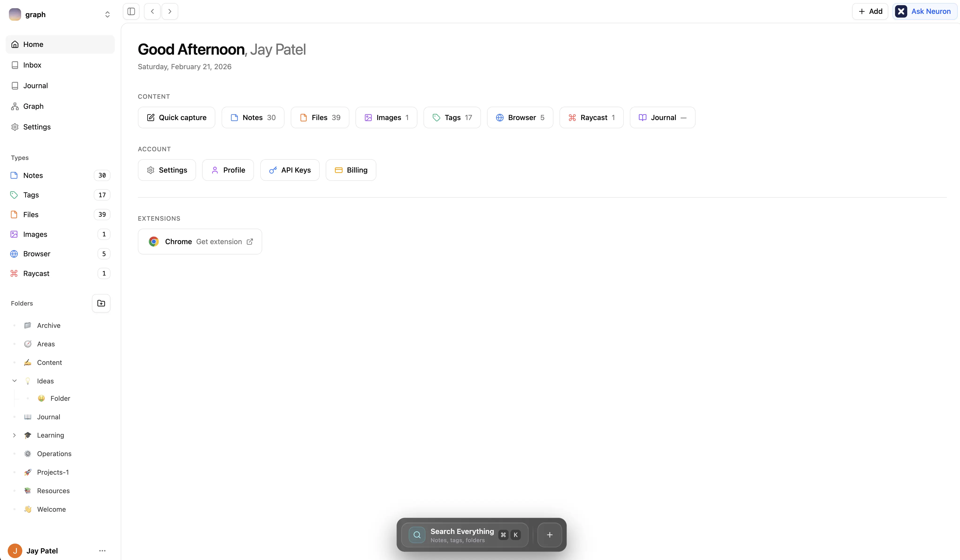This screenshot has height=560, width=960.
Task: Open the graph workspace switcher
Action: [108, 14]
